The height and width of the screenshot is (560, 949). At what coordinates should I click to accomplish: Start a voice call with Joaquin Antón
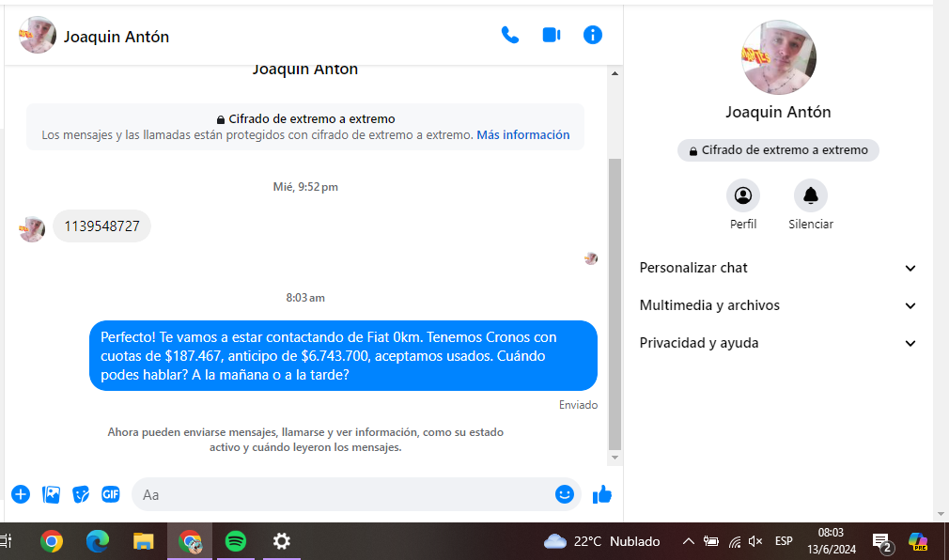pyautogui.click(x=510, y=36)
